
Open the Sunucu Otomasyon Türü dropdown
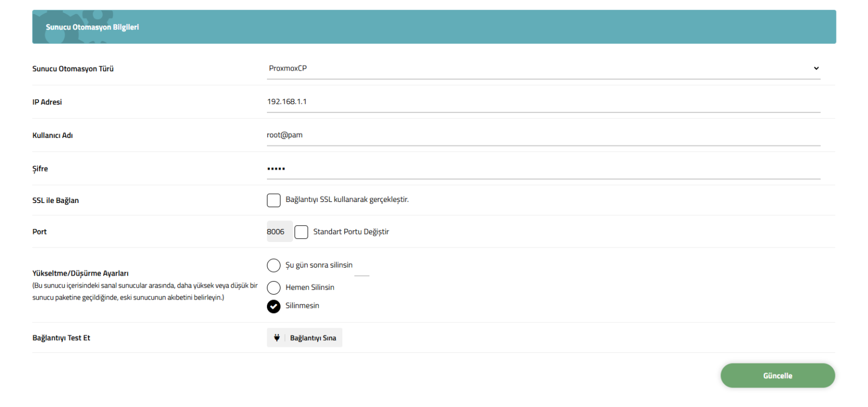click(x=542, y=68)
